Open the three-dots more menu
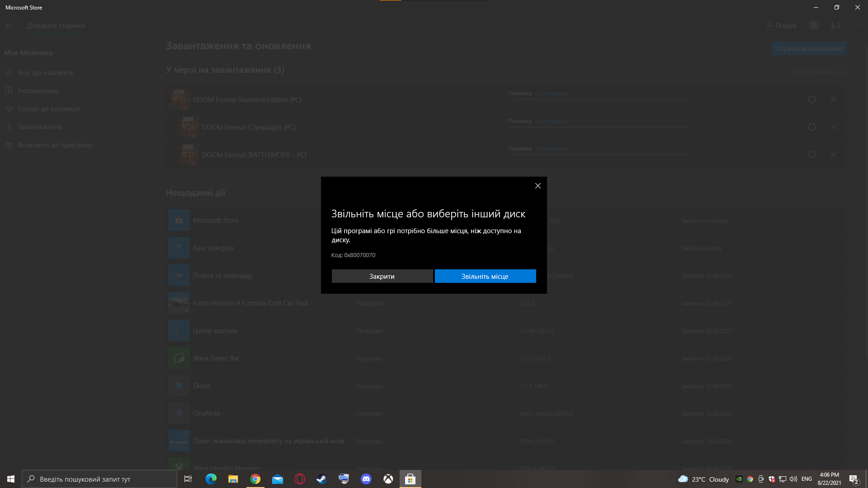The width and height of the screenshot is (868, 488). [857, 26]
